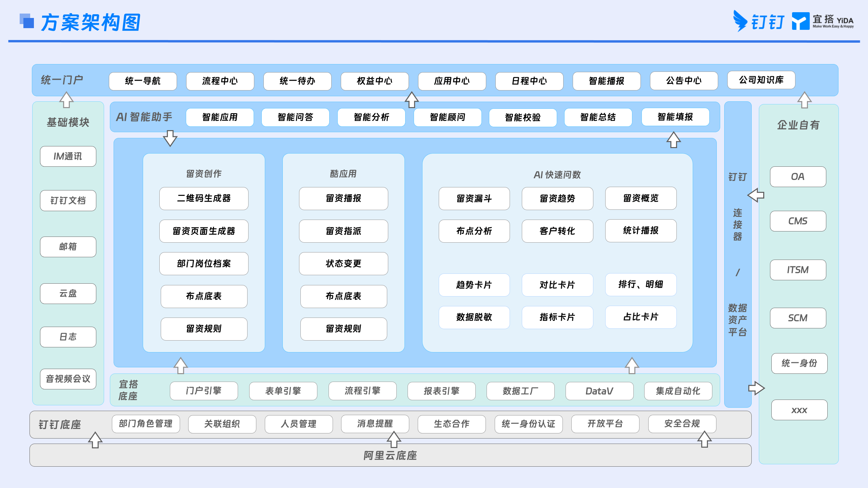Click the left arrow pointing from OA to 连接器
This screenshot has width=868, height=488.
[x=756, y=195]
